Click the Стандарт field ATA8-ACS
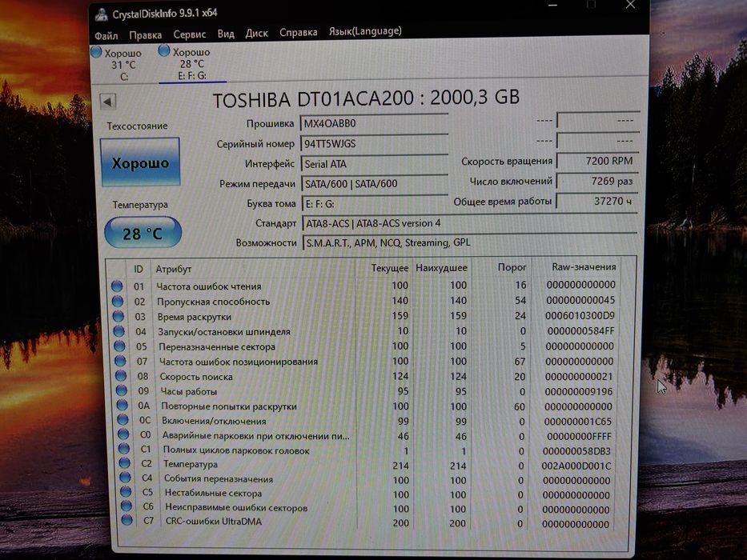The height and width of the screenshot is (560, 747). click(470, 223)
